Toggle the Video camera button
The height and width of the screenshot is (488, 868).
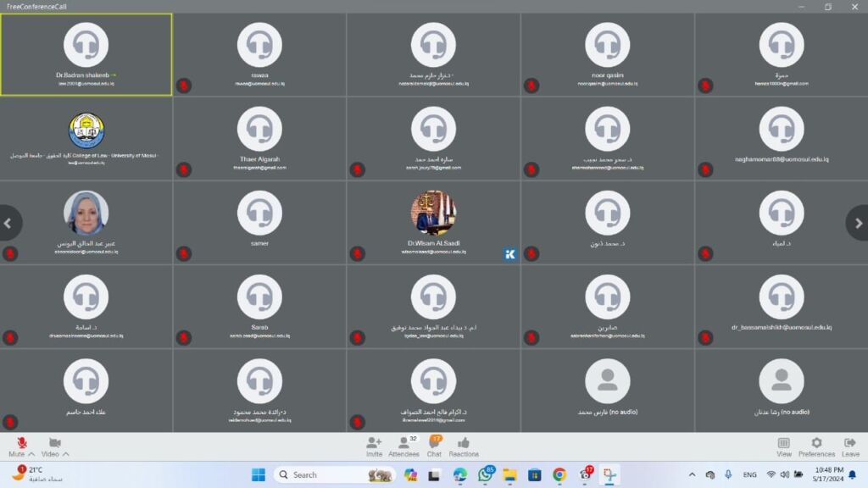[54, 443]
